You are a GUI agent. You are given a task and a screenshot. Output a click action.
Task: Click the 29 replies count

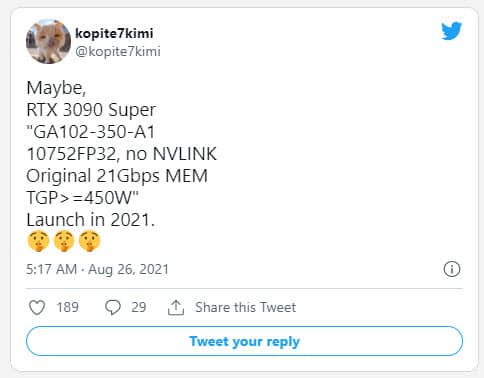point(139,307)
